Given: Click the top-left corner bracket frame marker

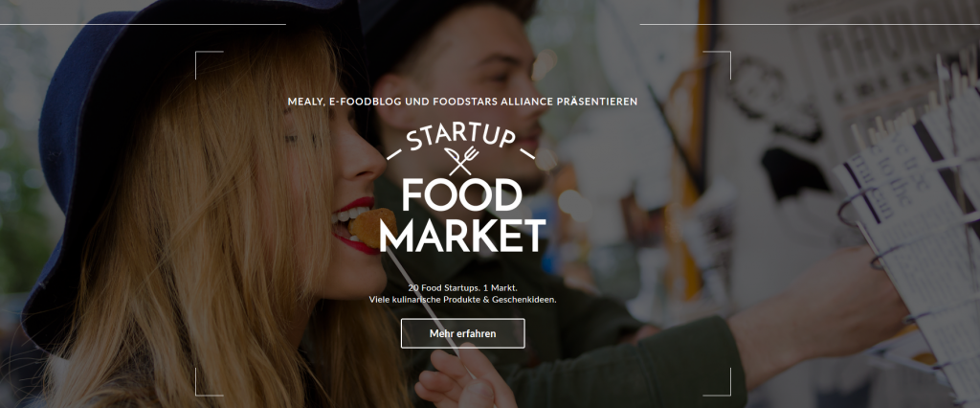Looking at the screenshot, I should (x=209, y=65).
